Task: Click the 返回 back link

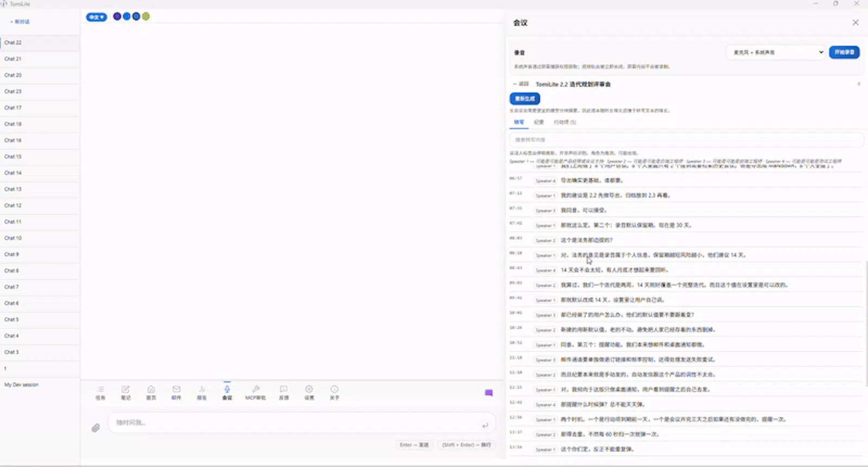Action: pos(521,84)
